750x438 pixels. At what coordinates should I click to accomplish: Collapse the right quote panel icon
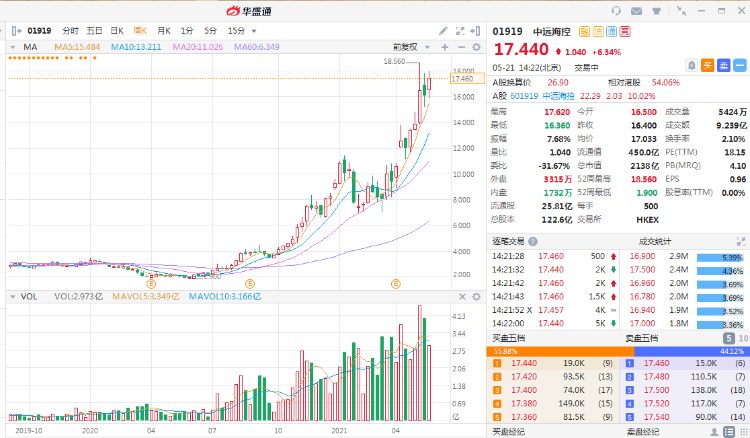pos(475,31)
